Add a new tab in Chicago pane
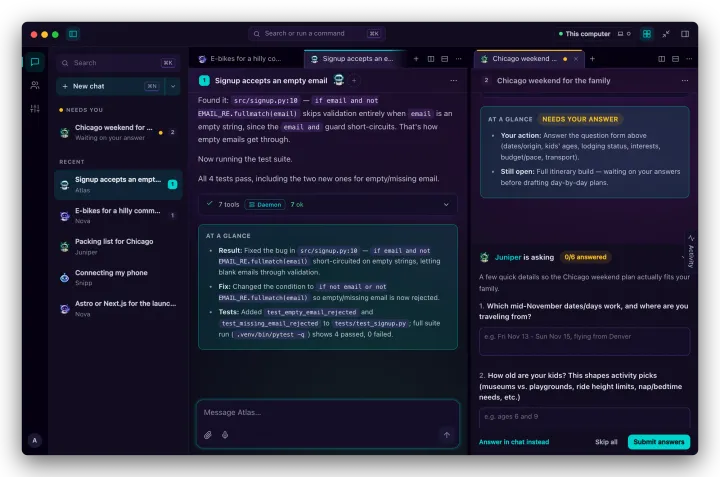Viewport: 720px width, 477px height. (592, 59)
